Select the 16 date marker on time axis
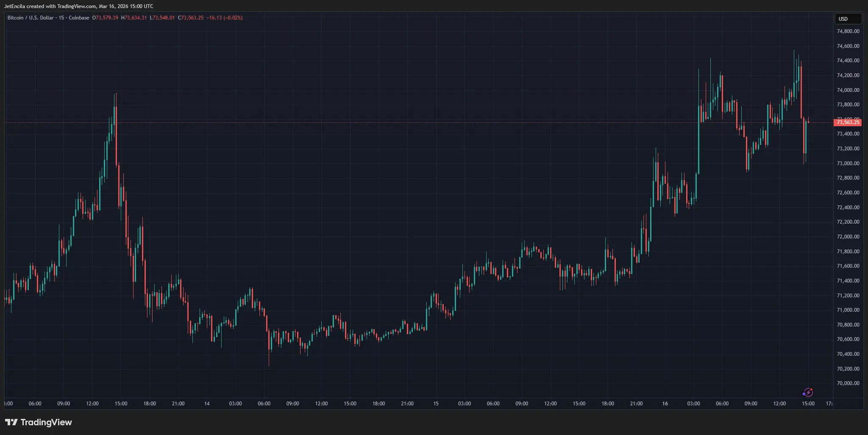 pyautogui.click(x=665, y=404)
